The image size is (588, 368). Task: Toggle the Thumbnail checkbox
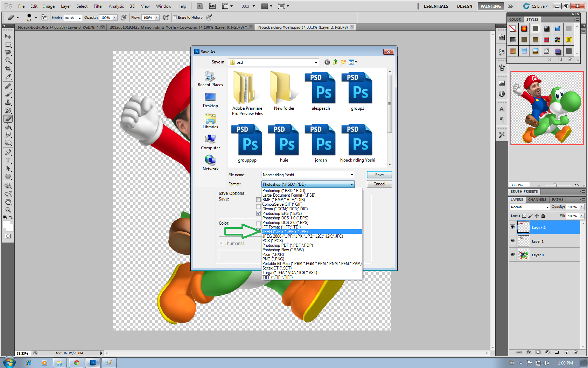pyautogui.click(x=221, y=243)
